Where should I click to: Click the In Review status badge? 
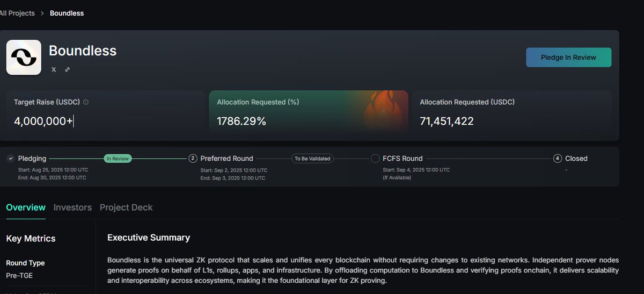coord(118,159)
